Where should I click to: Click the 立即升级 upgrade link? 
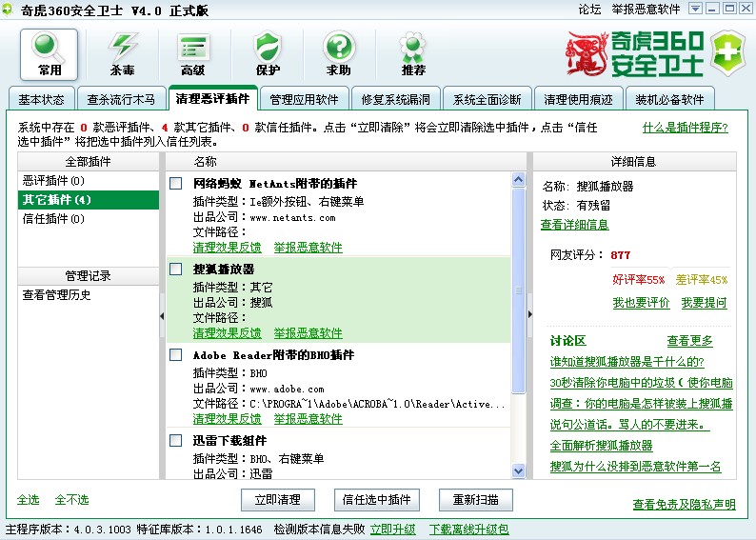click(393, 530)
